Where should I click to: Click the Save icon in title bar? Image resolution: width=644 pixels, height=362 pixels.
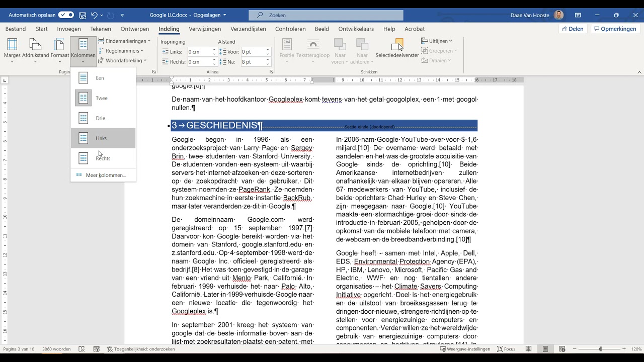point(83,15)
